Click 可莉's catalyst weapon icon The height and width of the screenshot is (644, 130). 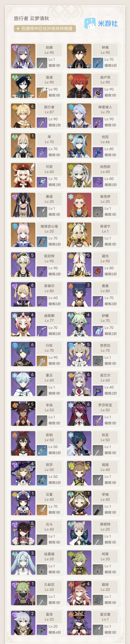pos(42,182)
